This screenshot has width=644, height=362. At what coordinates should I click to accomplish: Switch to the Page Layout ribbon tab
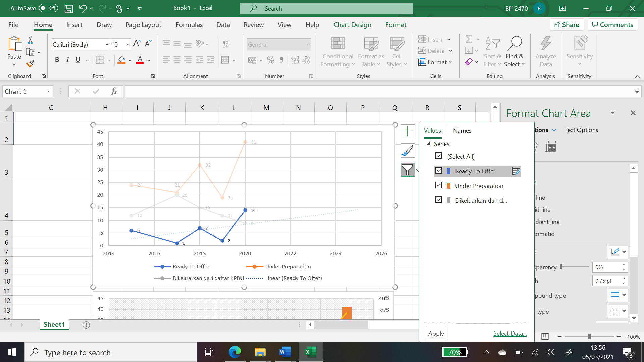(x=143, y=25)
